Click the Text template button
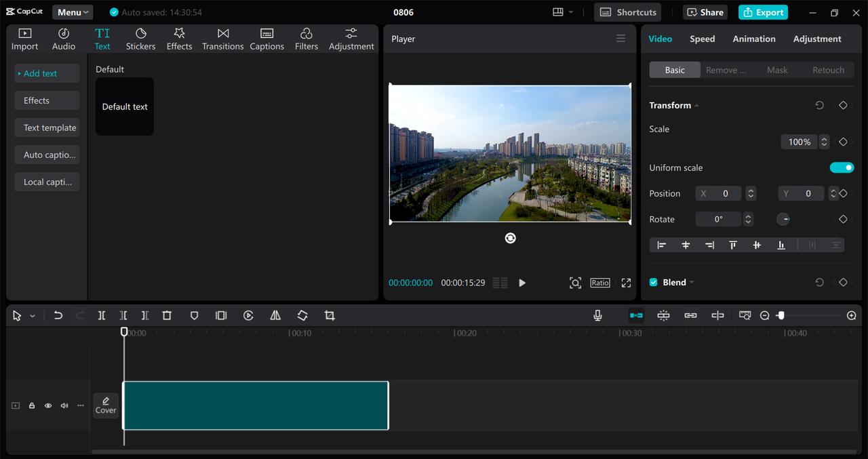Screen dimensions: 868x459 47,127
